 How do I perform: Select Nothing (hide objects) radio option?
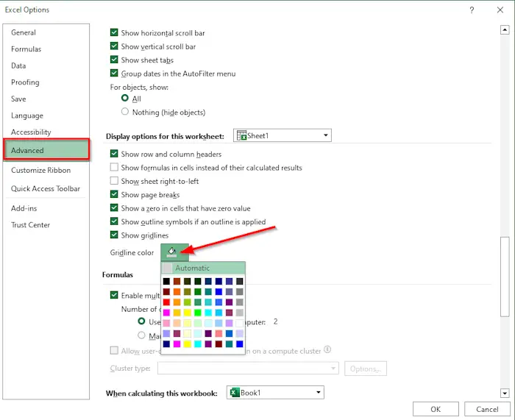coord(125,112)
